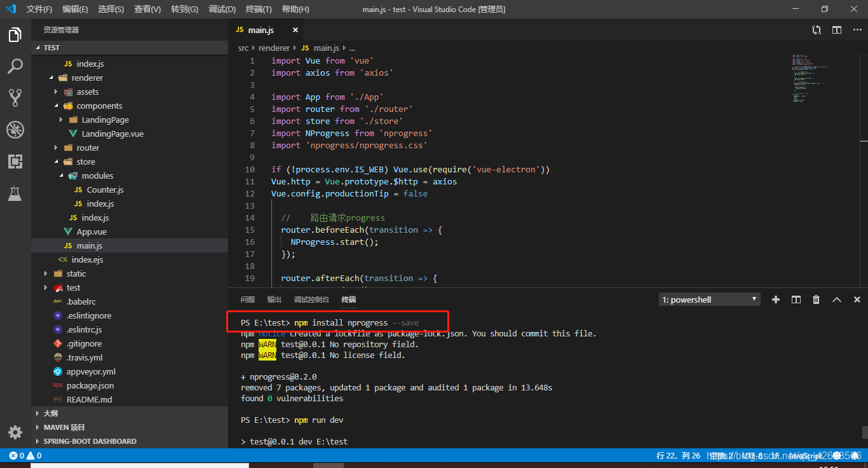Click the errors and warnings status indicator
The image size is (868, 468).
(25, 455)
